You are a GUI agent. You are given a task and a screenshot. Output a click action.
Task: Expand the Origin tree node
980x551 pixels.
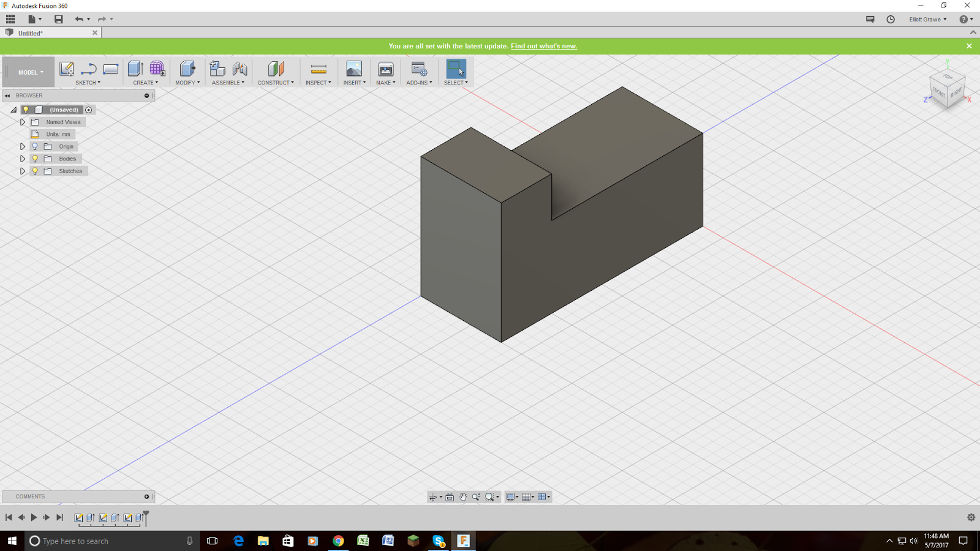pyautogui.click(x=23, y=146)
